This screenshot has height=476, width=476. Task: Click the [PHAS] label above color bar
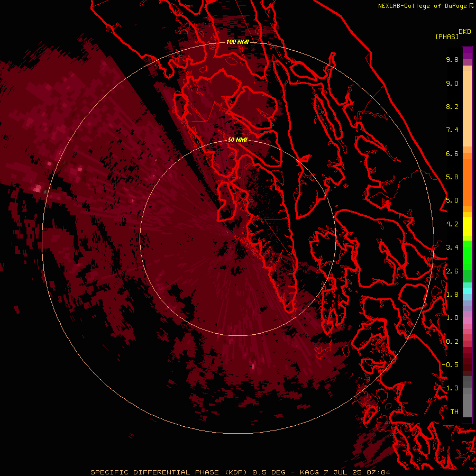tap(447, 36)
